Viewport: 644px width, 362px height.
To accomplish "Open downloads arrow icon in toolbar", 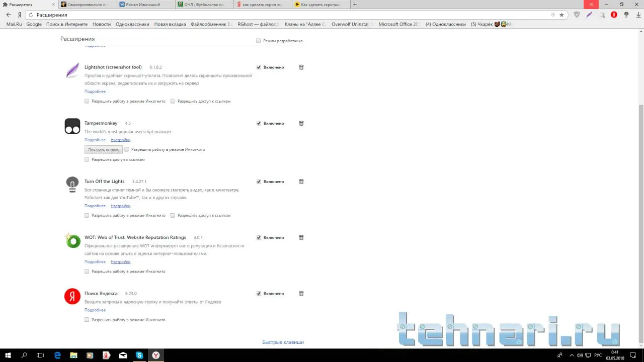I will coord(638,15).
